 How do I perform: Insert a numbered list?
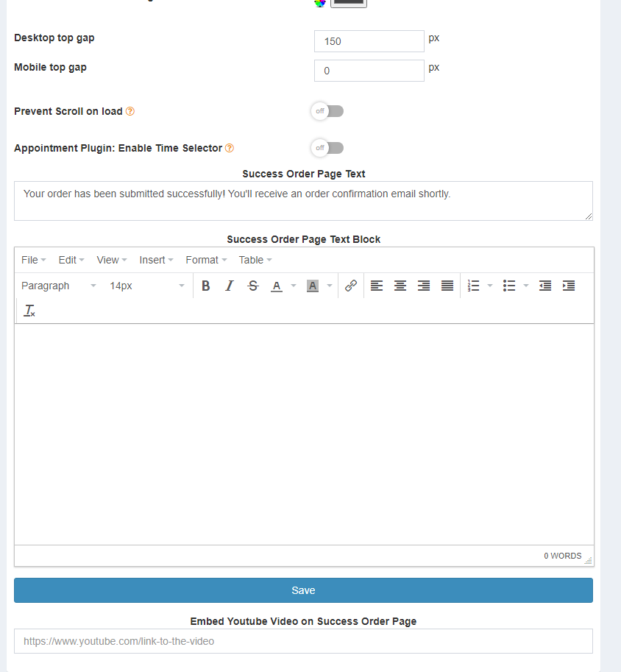click(x=474, y=286)
